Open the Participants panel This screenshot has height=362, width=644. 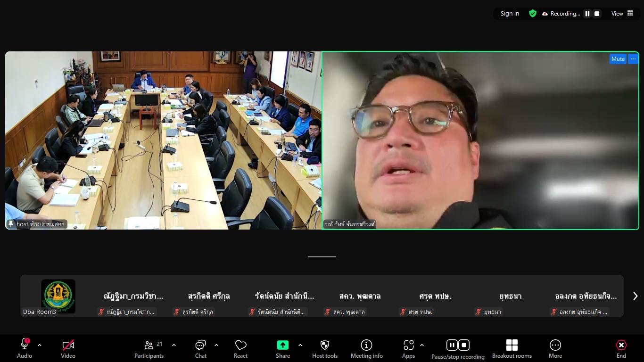[149, 349]
